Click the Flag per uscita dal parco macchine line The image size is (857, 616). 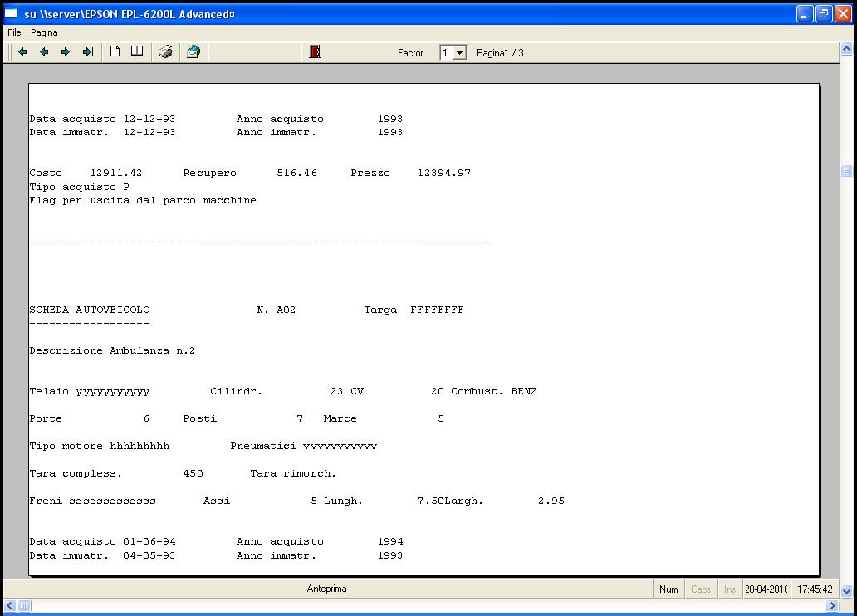point(143,201)
